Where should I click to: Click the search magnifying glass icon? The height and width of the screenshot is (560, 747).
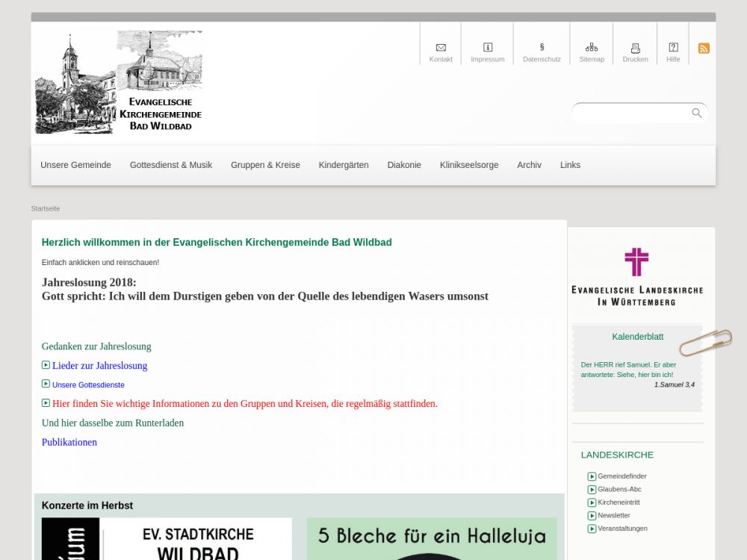point(696,113)
